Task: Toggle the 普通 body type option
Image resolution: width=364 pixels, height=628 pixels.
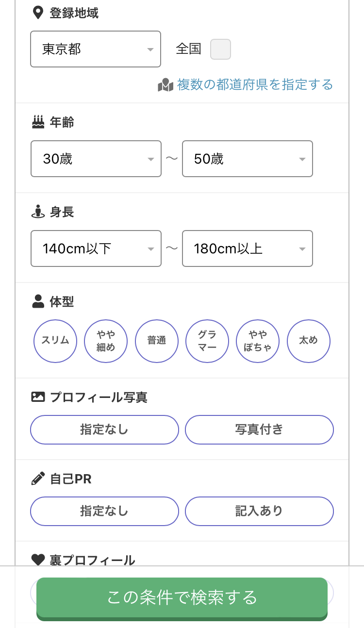Action: tap(157, 341)
